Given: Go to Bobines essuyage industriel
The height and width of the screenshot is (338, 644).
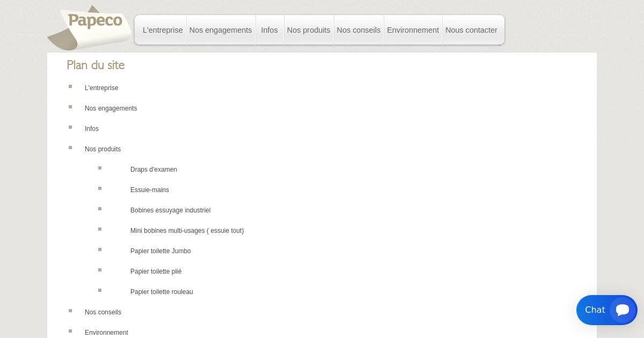Looking at the screenshot, I should click(170, 210).
